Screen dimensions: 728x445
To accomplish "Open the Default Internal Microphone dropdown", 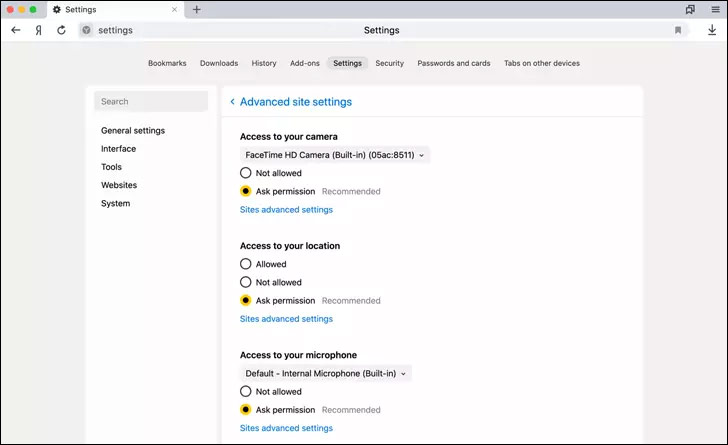I will tap(326, 373).
